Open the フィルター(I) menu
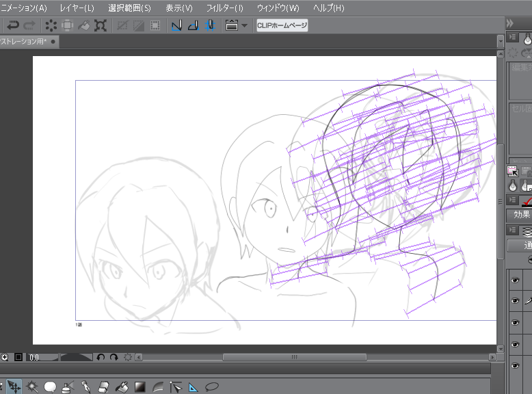This screenshot has height=394, width=532. coord(224,8)
